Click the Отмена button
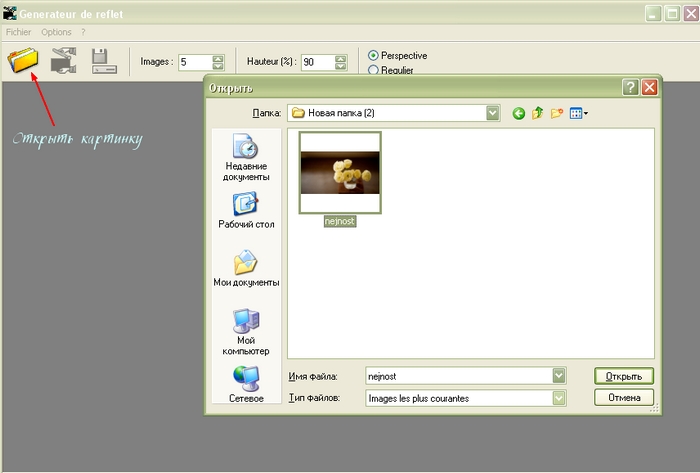This screenshot has height=473, width=700. (x=624, y=398)
